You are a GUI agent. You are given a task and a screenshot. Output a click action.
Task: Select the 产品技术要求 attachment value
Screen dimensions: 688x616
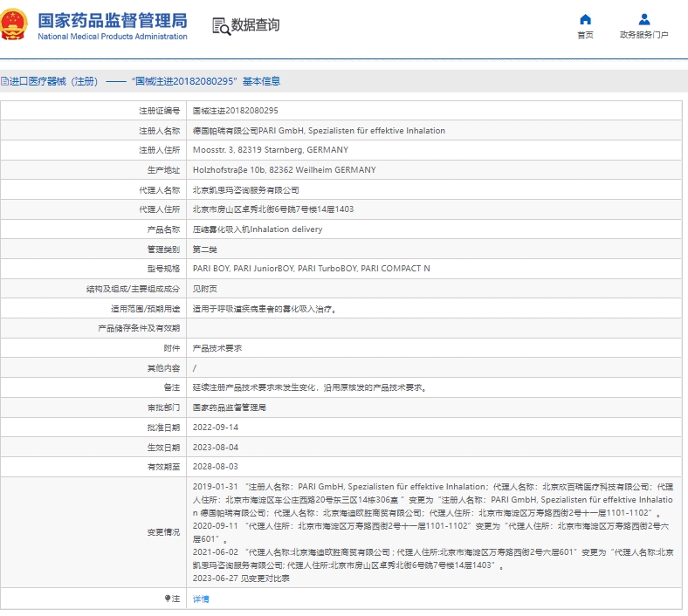[x=217, y=348]
